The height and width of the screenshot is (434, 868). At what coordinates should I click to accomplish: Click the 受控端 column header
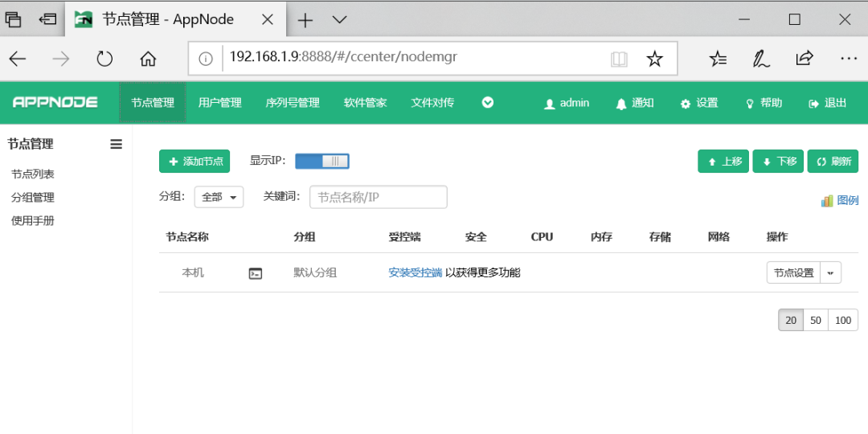pyautogui.click(x=404, y=237)
